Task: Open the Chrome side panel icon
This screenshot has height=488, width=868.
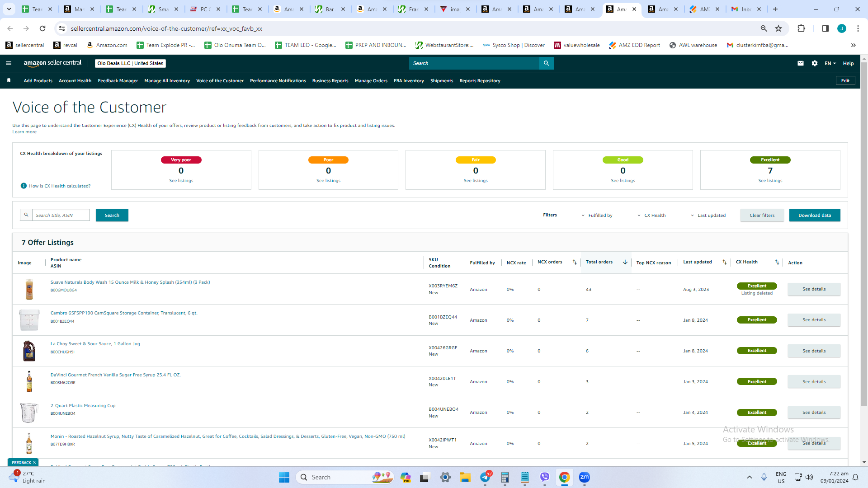Action: coord(825,28)
